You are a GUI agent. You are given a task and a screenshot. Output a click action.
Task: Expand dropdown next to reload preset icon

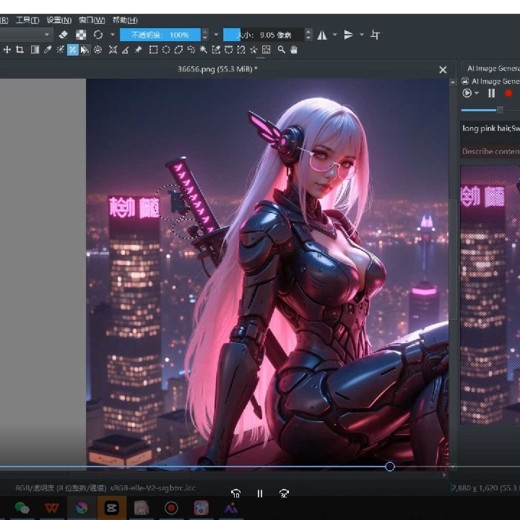click(x=113, y=35)
